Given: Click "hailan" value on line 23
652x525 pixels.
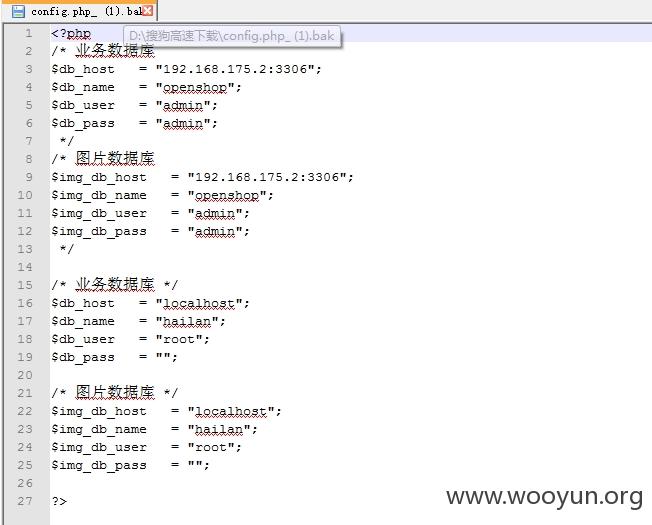Looking at the screenshot, I should (219, 429).
